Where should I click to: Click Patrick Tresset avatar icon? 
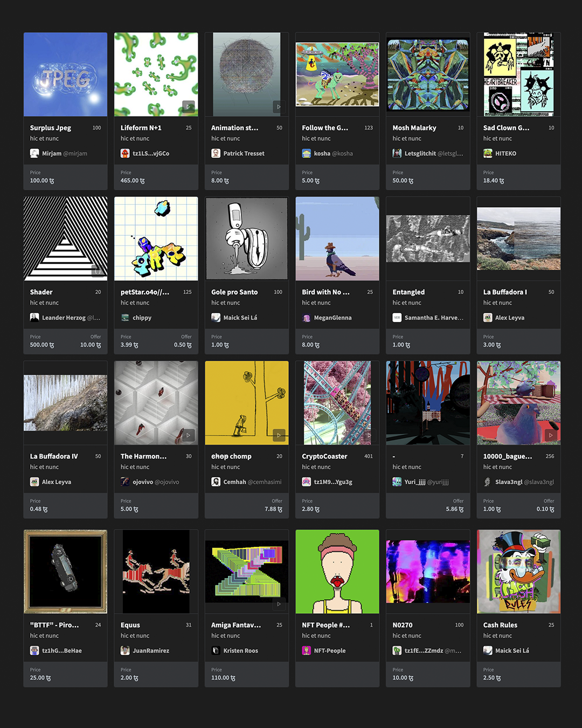[216, 154]
